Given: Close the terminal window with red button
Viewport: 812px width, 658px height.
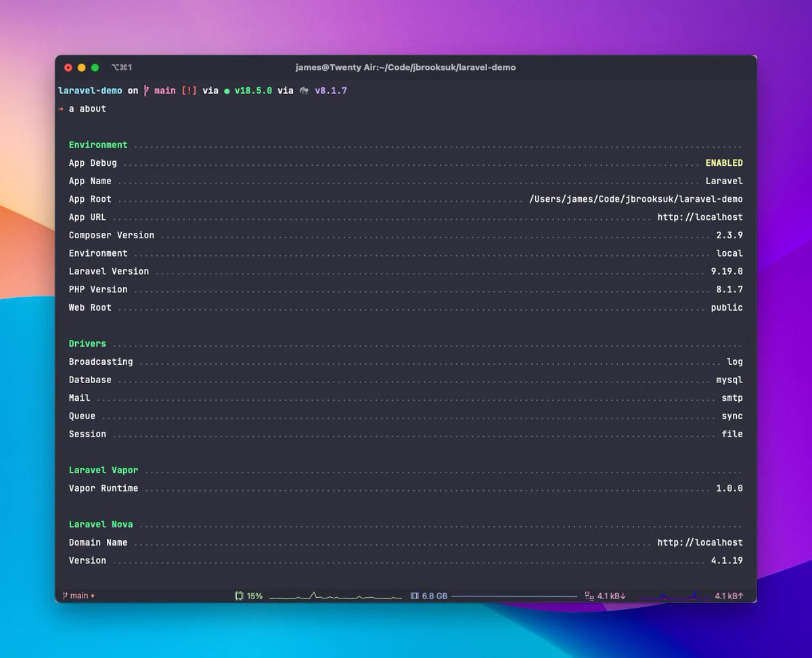Looking at the screenshot, I should click(x=68, y=68).
